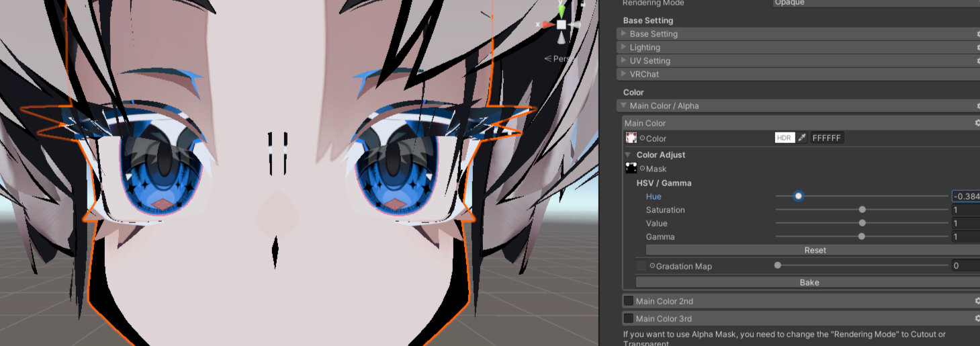Click the Gamma value field
Image resolution: width=980 pixels, height=346 pixels.
(x=966, y=236)
